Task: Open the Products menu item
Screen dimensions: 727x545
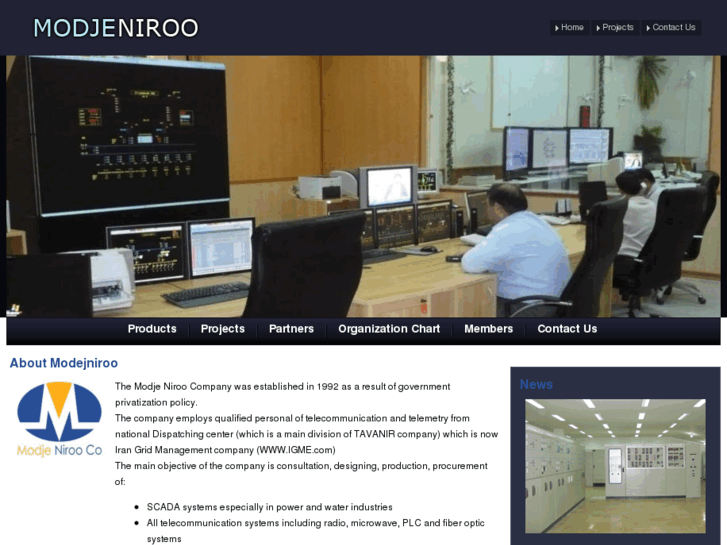Action: 152,329
